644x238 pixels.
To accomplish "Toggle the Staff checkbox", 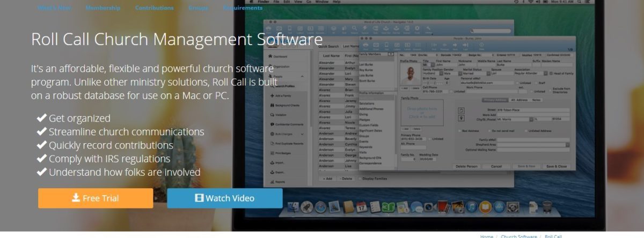I will pos(536,83).
